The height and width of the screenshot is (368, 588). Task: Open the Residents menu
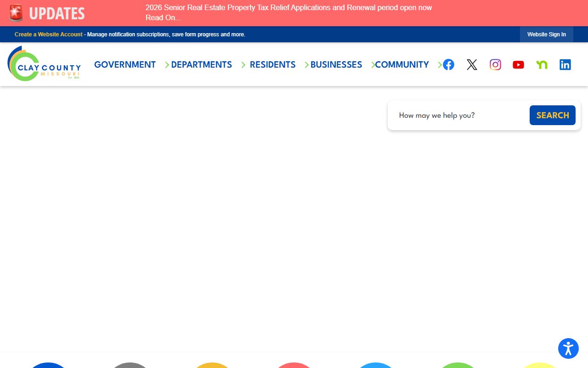272,64
